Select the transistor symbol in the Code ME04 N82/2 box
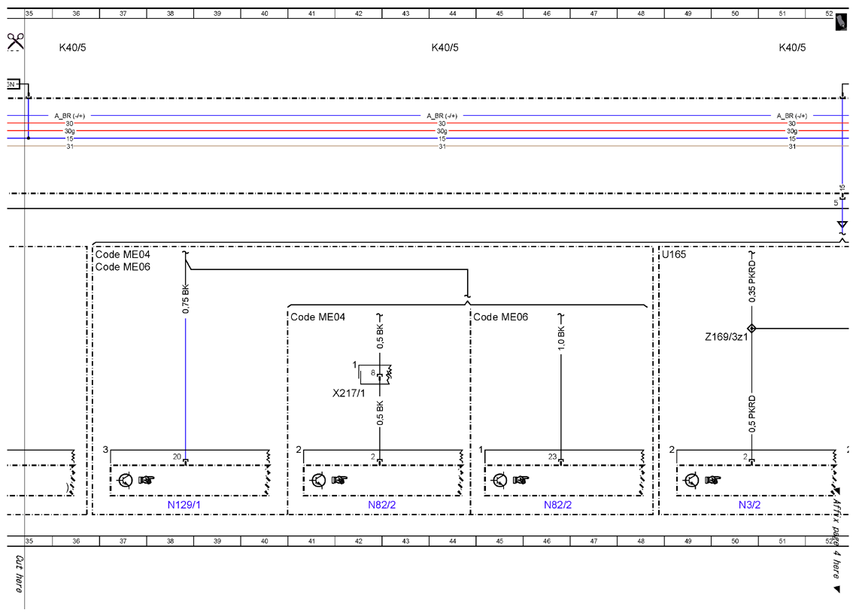 tap(318, 481)
